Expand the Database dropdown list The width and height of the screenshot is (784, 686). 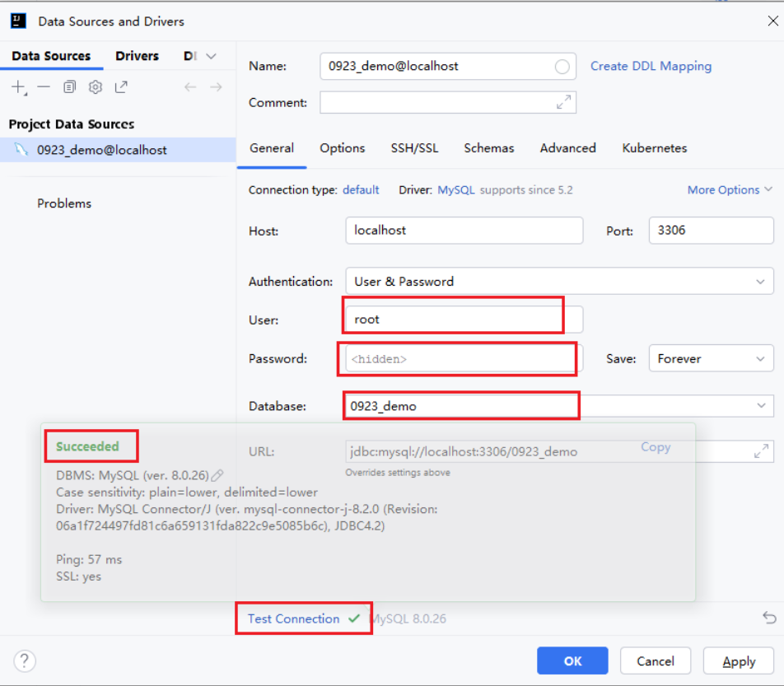761,405
